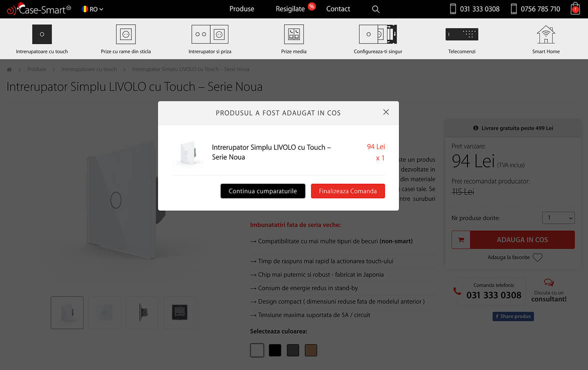This screenshot has height=370, width=588.
Task: Open Prize cu rame din sticla category
Action: (125, 34)
